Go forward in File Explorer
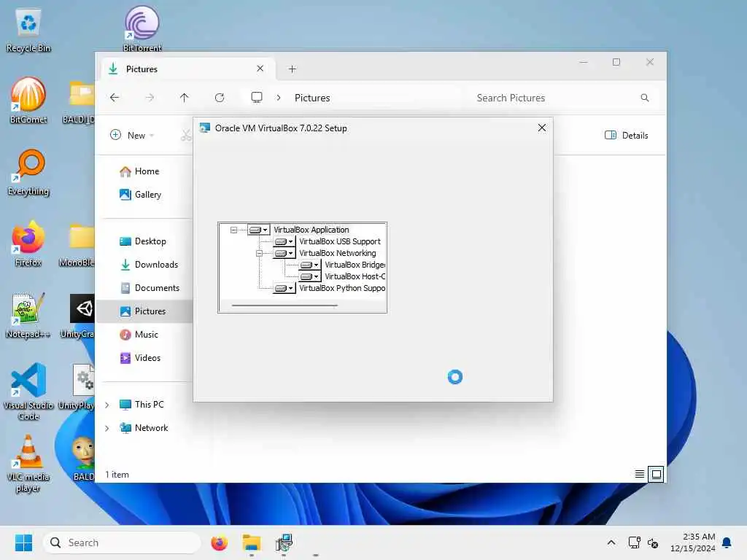The width and height of the screenshot is (747, 560). 150,98
